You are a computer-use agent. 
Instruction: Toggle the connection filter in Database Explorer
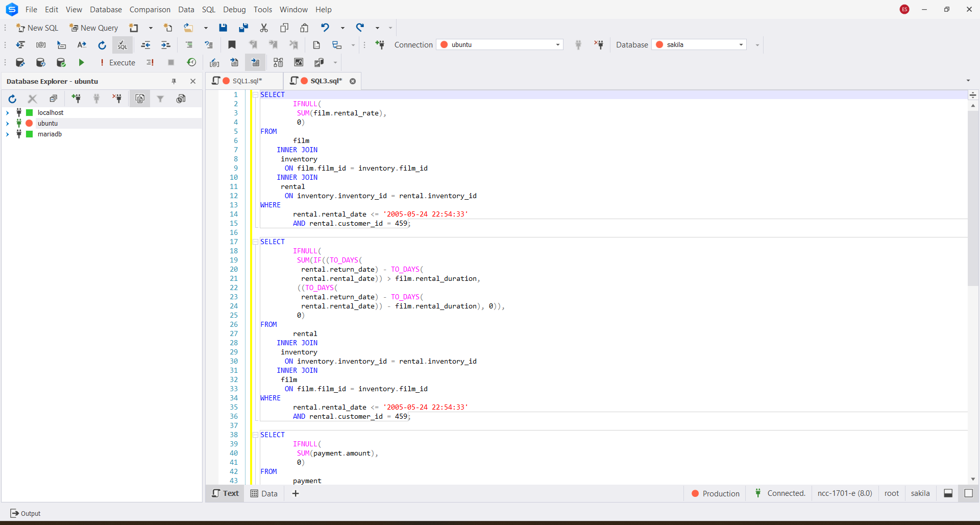tap(161, 99)
